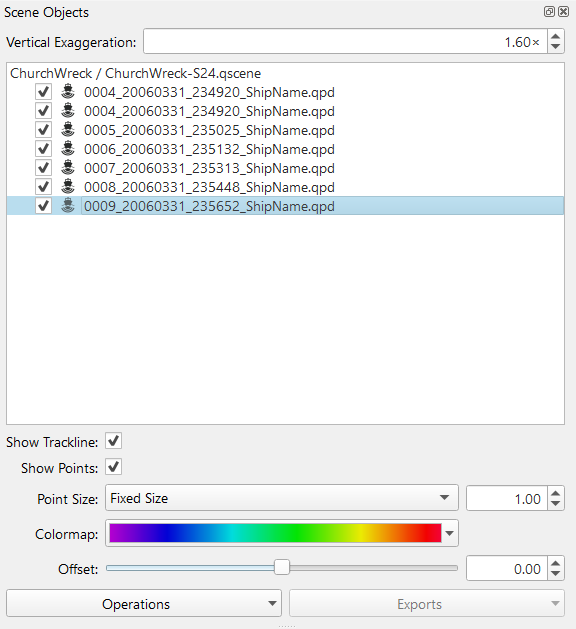Click the ship icon for 0005_20060331_235025_ShipName.qpd
576x629 pixels.
point(68,130)
